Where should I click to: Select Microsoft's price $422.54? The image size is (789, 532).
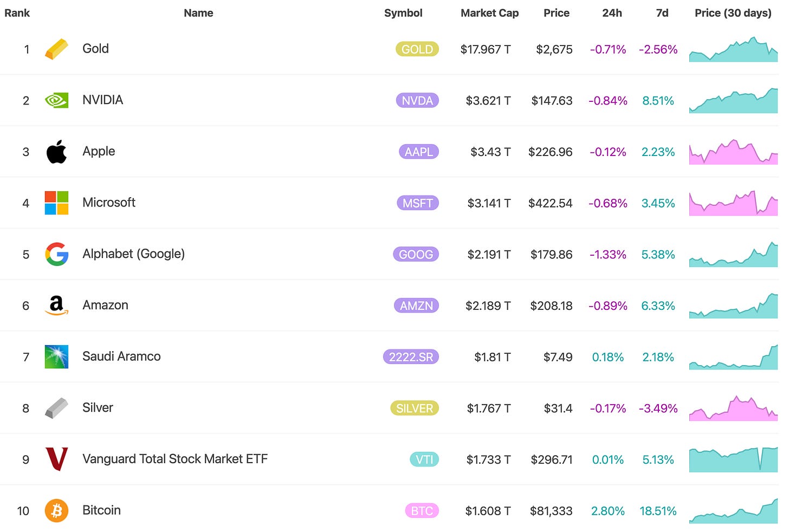(x=550, y=203)
